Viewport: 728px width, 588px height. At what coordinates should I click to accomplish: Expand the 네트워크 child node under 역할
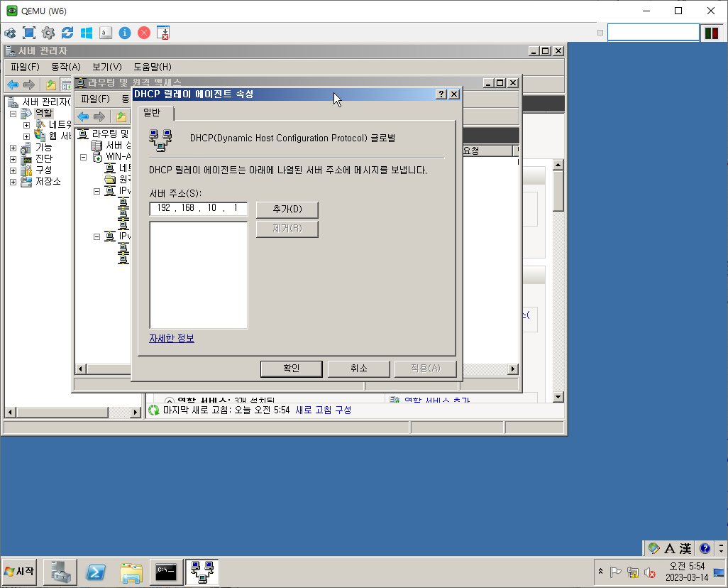pyautogui.click(x=26, y=125)
